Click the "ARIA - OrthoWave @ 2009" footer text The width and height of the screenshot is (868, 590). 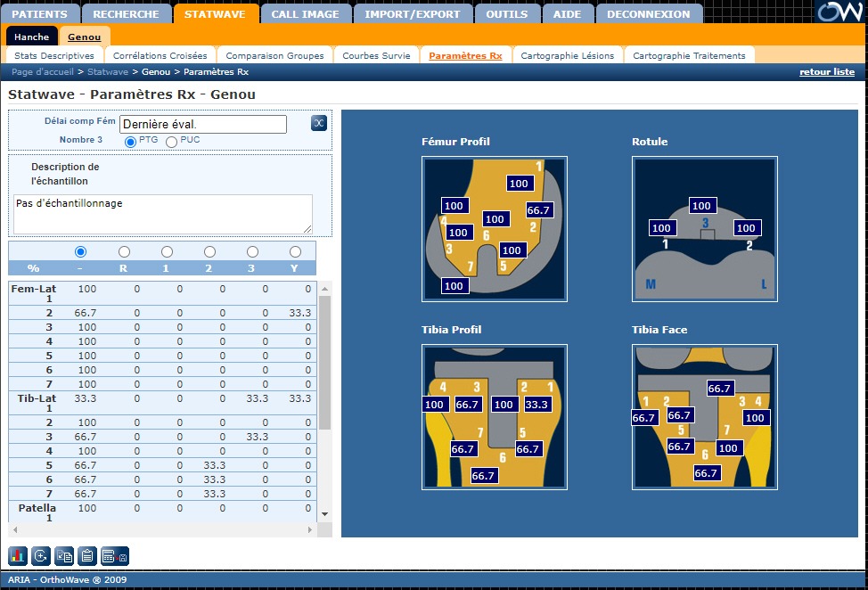point(67,579)
